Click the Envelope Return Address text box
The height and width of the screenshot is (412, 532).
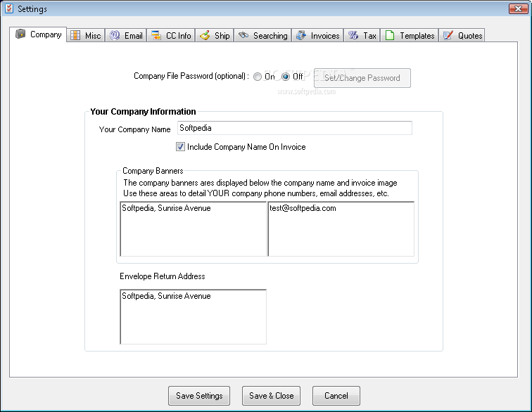193,316
